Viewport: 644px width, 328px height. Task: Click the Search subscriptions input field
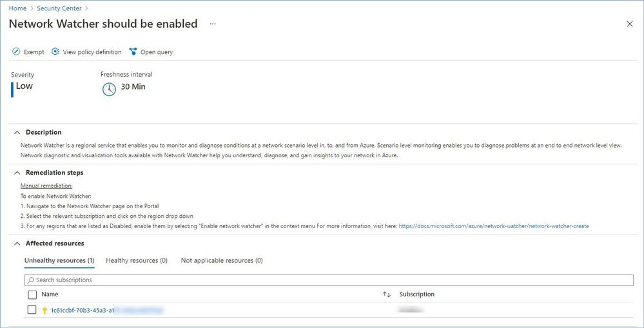(329, 280)
